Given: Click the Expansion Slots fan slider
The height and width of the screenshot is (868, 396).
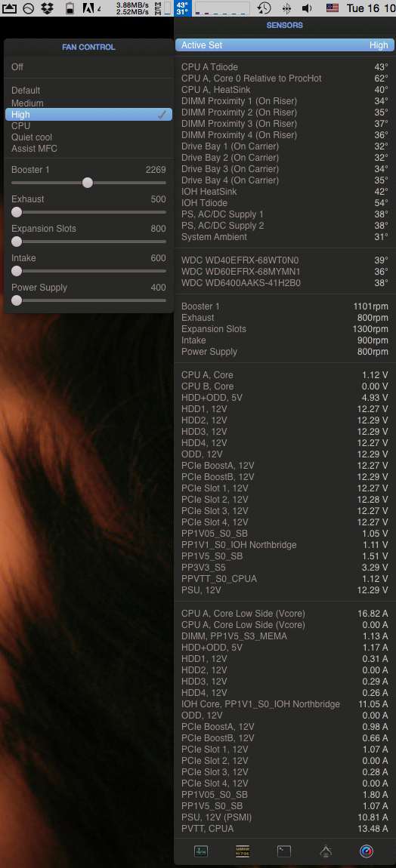Looking at the screenshot, I should point(88,242).
